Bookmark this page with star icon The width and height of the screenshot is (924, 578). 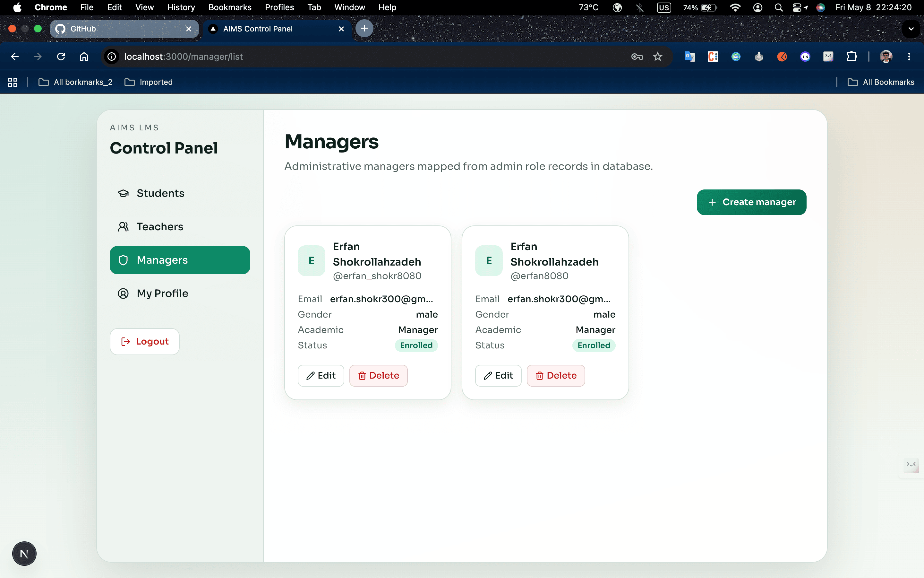[x=657, y=57]
